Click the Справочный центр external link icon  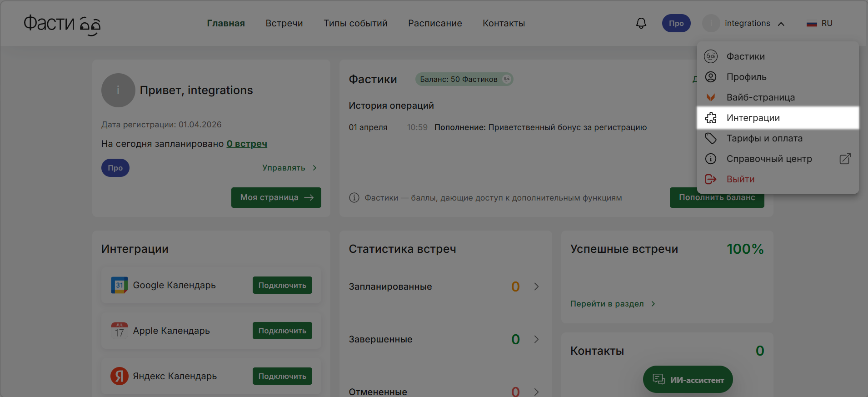point(845,159)
